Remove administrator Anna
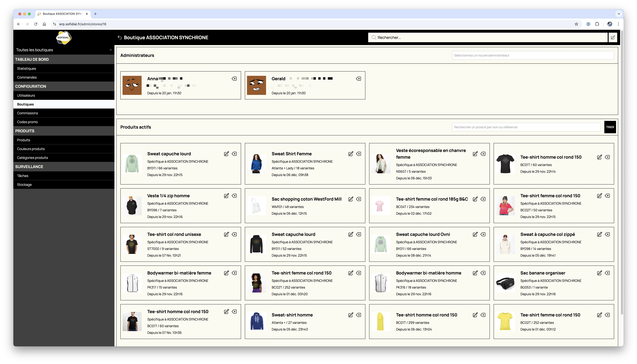Image resolution: width=637 pixels, height=364 pixels. (234, 79)
